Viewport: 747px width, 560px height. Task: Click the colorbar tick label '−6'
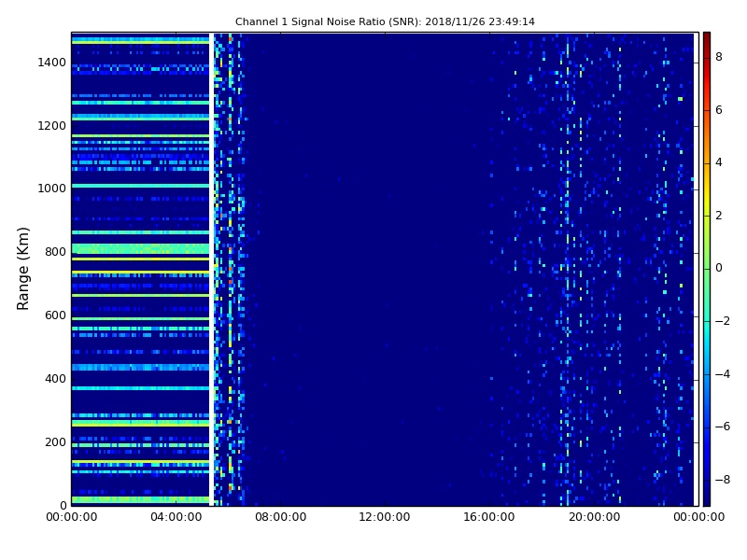pos(723,427)
